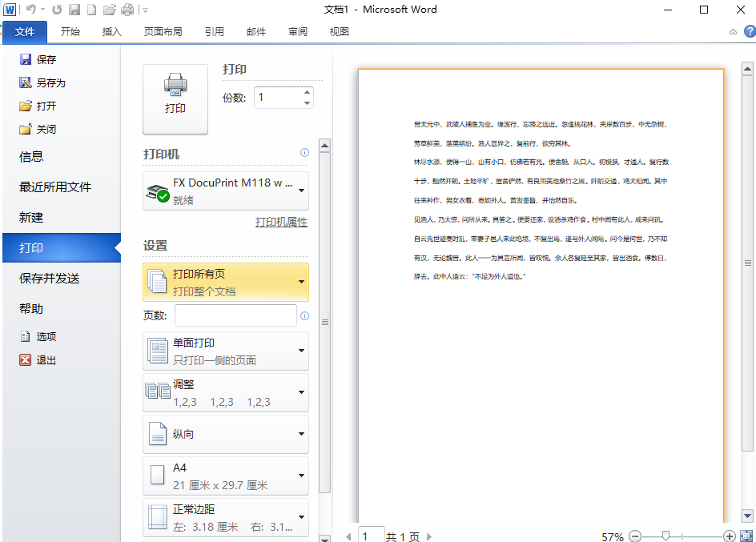Click the Save floppy icon in quick access toolbar
This screenshot has width=756, height=542.
[x=74, y=9]
